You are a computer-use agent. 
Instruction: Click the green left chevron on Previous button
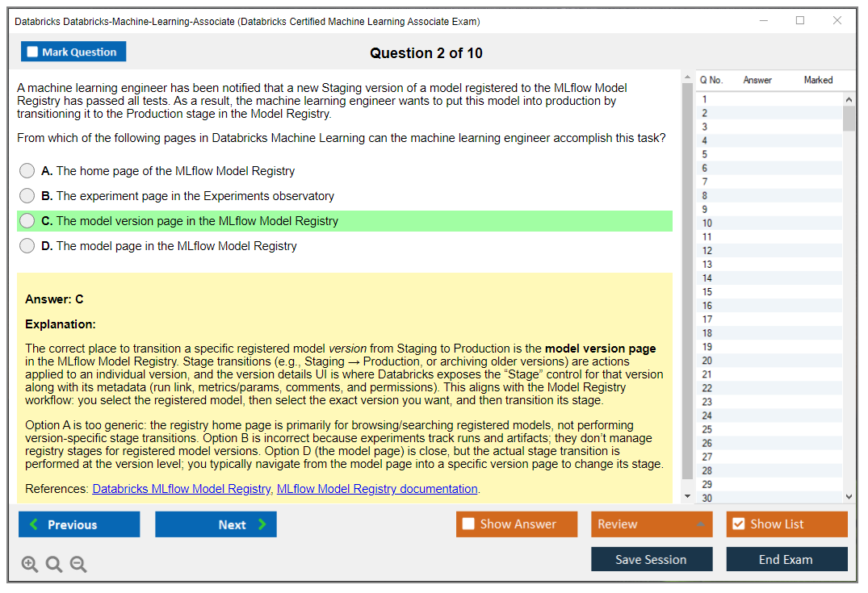31,524
